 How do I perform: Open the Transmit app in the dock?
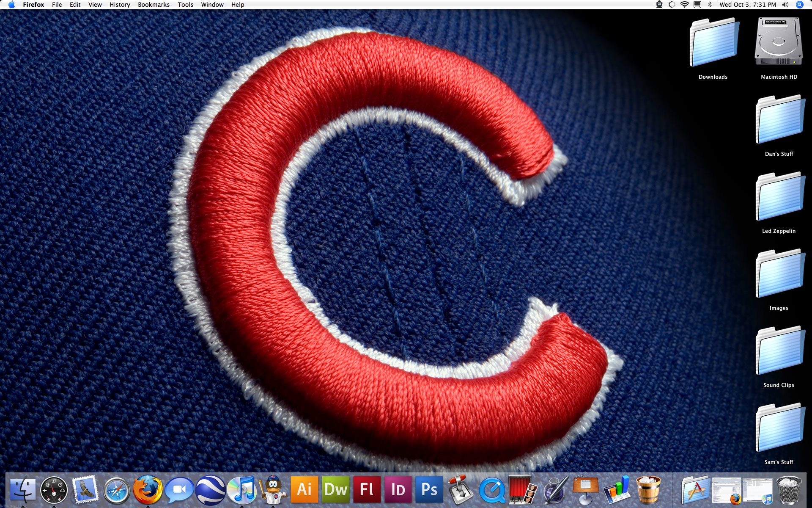461,489
